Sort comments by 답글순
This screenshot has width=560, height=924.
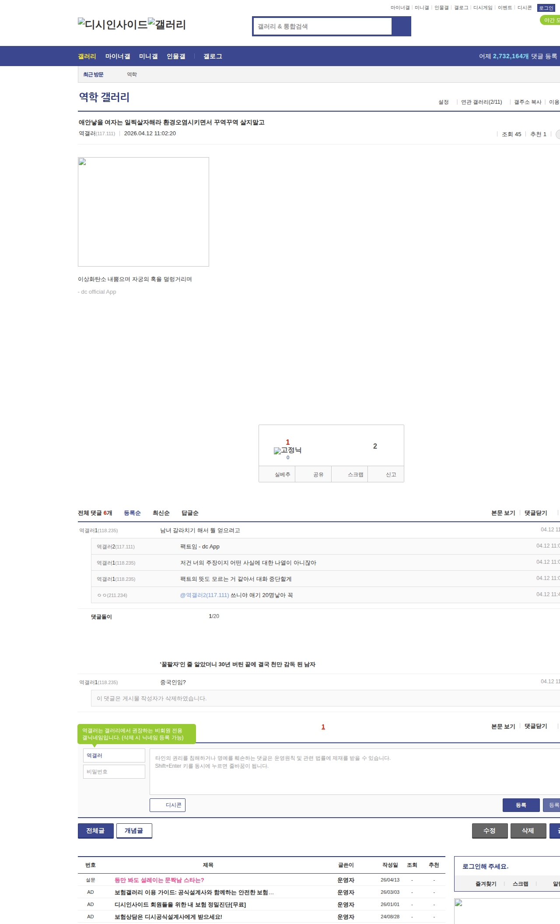(x=190, y=513)
